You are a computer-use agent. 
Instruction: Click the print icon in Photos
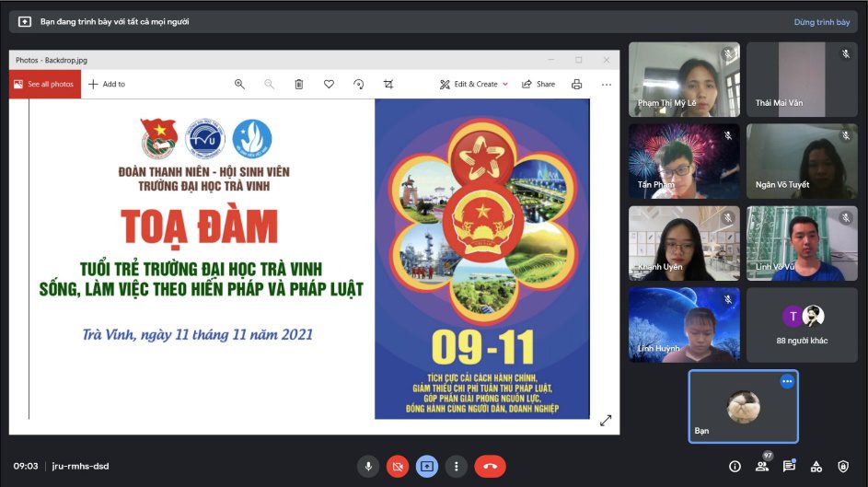[x=576, y=84]
